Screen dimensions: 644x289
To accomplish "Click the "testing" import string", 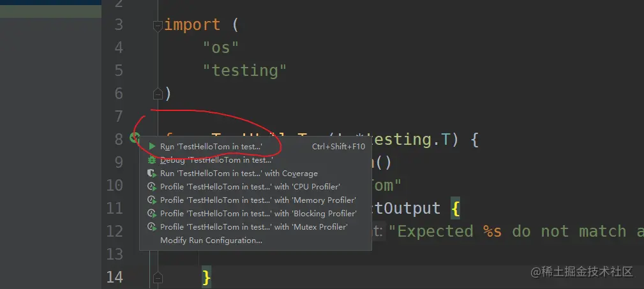I will point(245,71).
